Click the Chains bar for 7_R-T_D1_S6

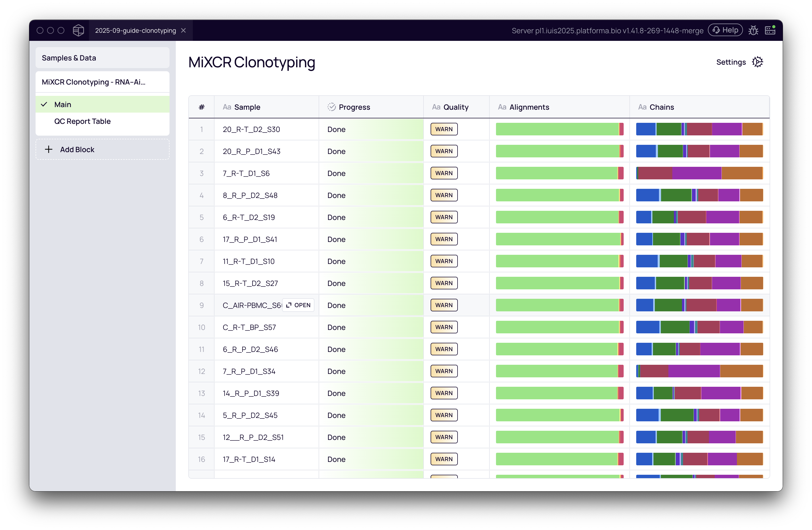coord(699,173)
